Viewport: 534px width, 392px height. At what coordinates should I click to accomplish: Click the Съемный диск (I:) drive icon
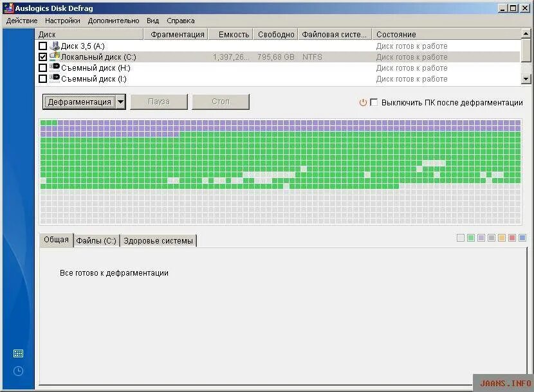[x=55, y=78]
